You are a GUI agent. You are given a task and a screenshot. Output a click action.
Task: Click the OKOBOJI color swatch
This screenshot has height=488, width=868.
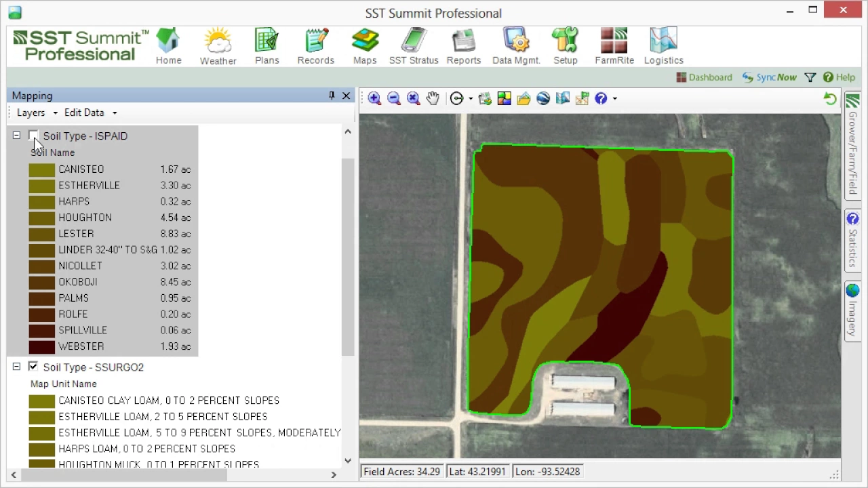42,282
